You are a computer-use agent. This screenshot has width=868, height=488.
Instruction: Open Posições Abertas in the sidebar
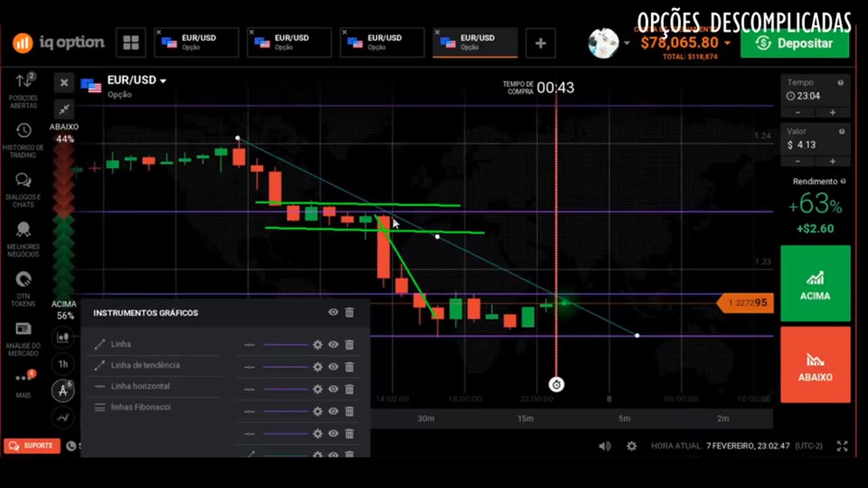click(x=24, y=90)
